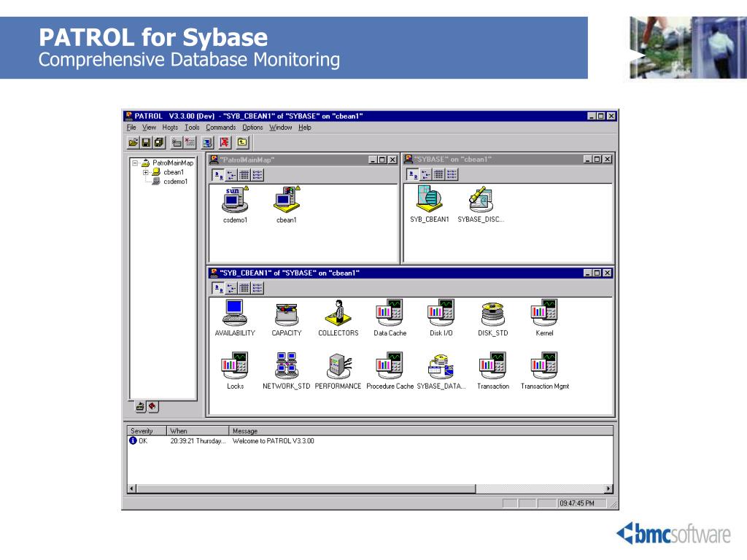Switch PatrolMainMap window to tree view
The width and height of the screenshot is (747, 560).
coord(231,175)
